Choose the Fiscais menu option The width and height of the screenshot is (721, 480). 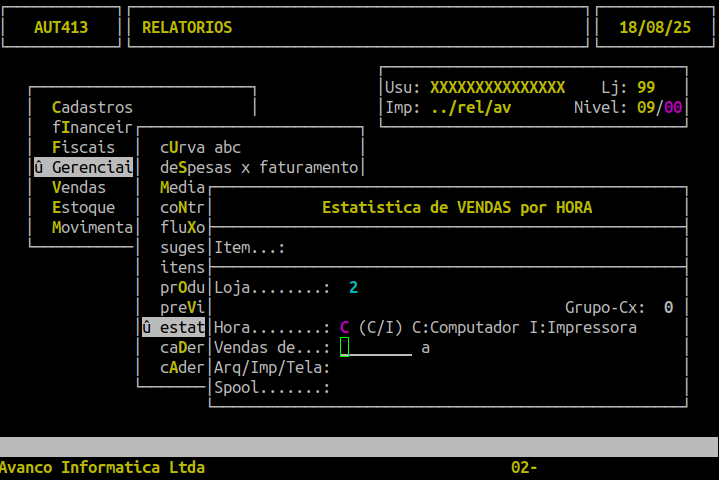click(83, 147)
